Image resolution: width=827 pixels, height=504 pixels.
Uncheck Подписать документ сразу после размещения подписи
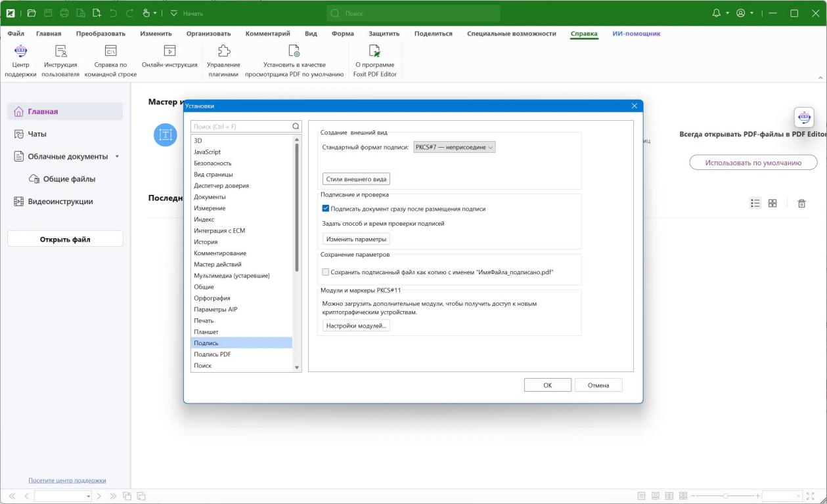coord(326,209)
